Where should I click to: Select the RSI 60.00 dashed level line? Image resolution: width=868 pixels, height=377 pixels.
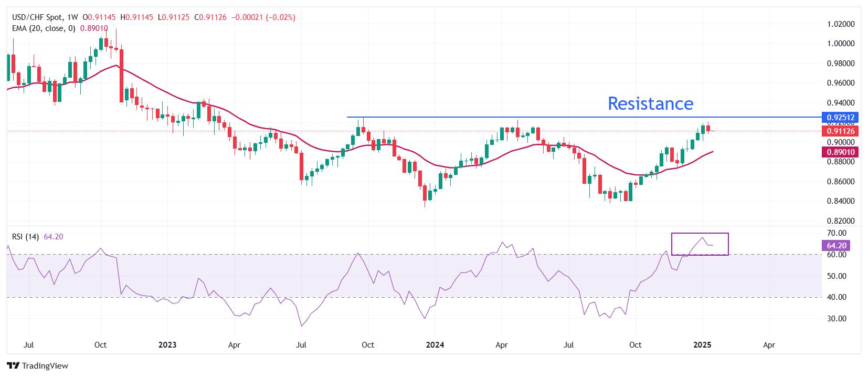tap(414, 255)
